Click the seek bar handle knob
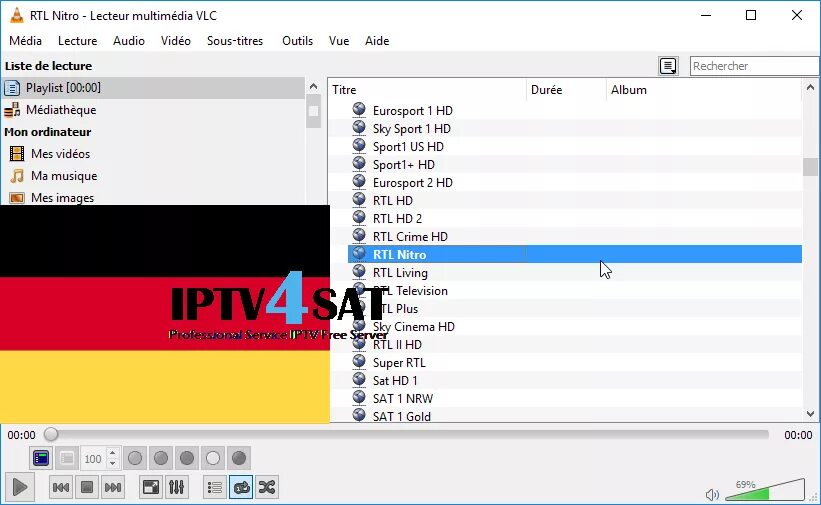Image resolution: width=821 pixels, height=505 pixels. pos(51,434)
